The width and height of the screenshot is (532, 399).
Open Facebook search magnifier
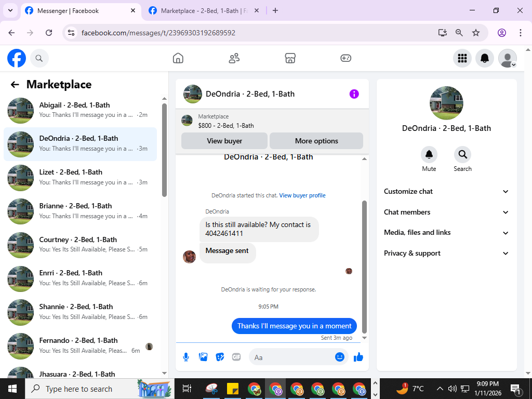click(39, 58)
